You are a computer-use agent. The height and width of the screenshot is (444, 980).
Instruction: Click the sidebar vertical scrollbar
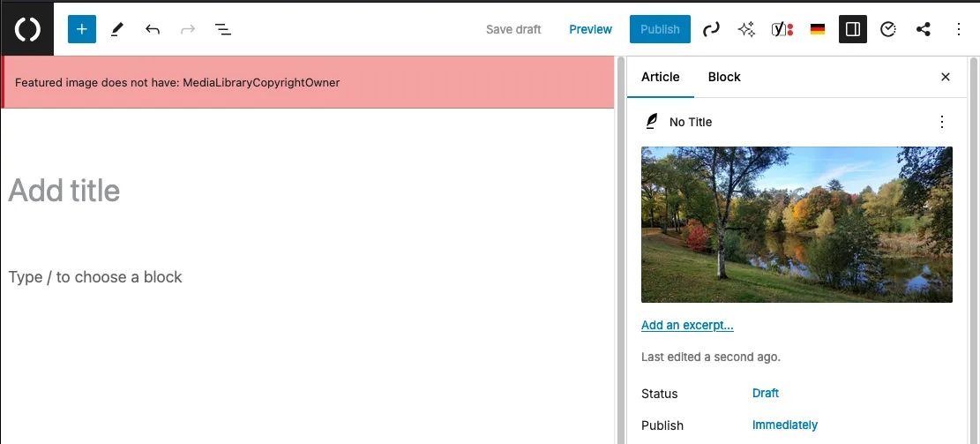coord(973,250)
